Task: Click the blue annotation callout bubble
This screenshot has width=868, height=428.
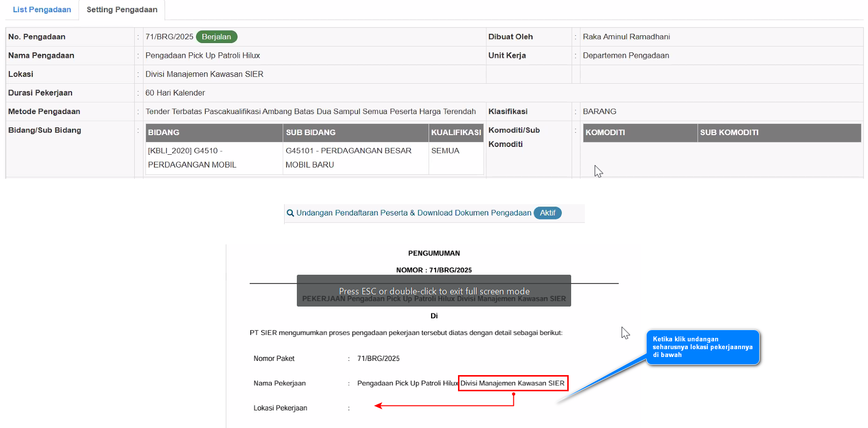Action: 702,347
